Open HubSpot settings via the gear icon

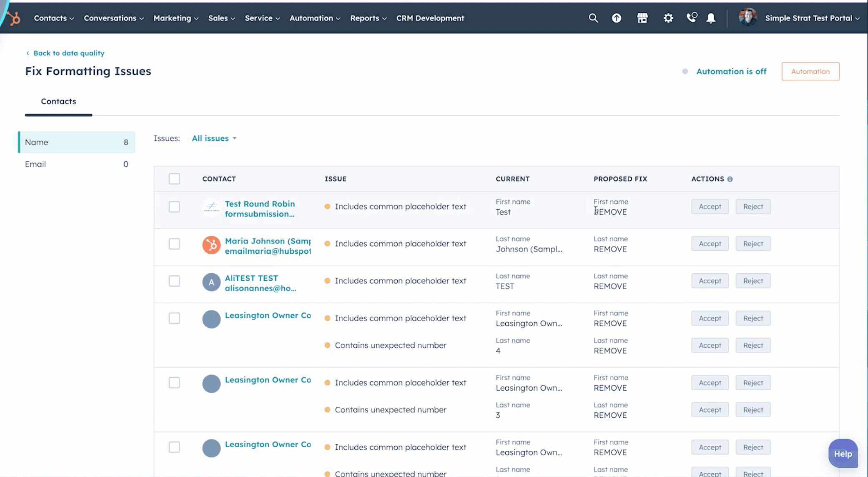click(668, 18)
